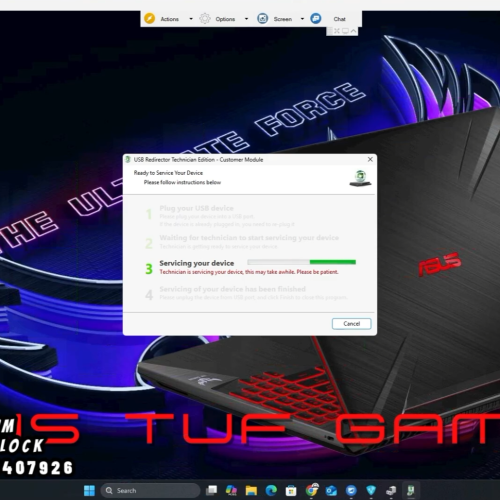The image size is (500, 500).
Task: Click the green USB Redirector taskbar icon
Action: (411, 490)
